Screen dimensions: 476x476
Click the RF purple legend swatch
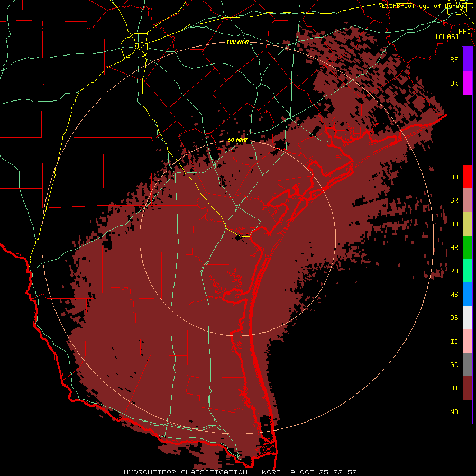point(467,59)
